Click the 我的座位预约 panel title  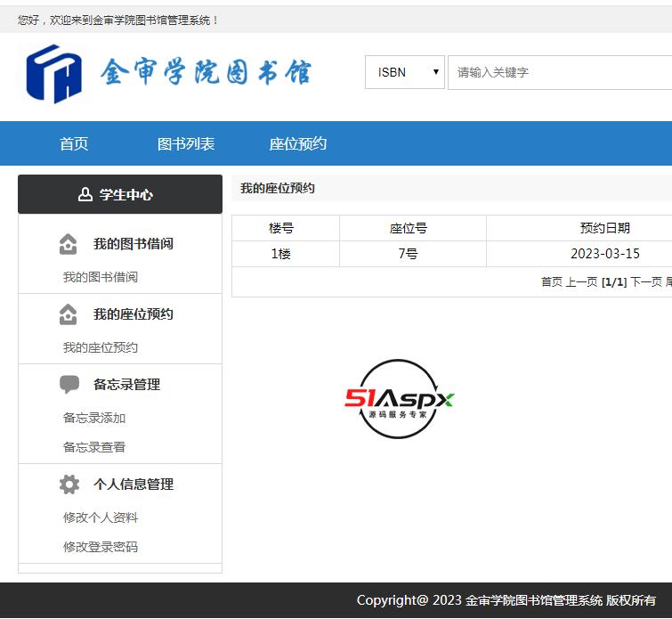278,188
